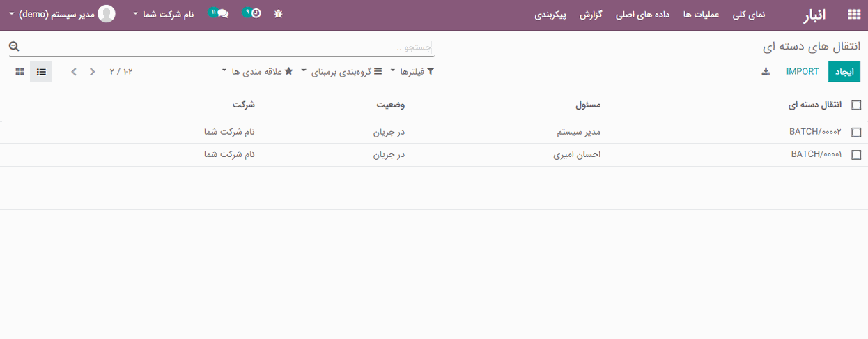This screenshot has width=868, height=339.
Task: Click the pager counter ۱-۲ / ۲
Action: [x=121, y=72]
